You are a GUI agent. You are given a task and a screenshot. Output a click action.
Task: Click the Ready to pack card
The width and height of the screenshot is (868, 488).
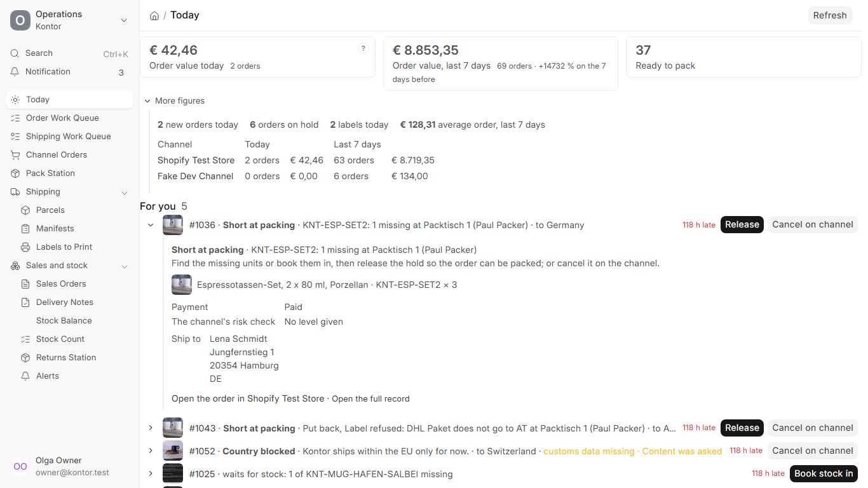(x=743, y=57)
